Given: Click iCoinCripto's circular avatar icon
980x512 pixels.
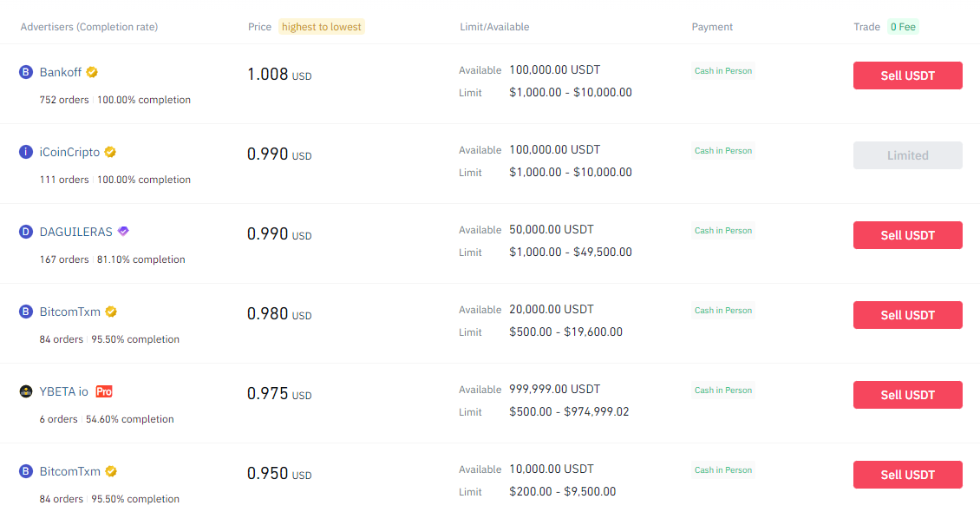Looking at the screenshot, I should [x=25, y=152].
